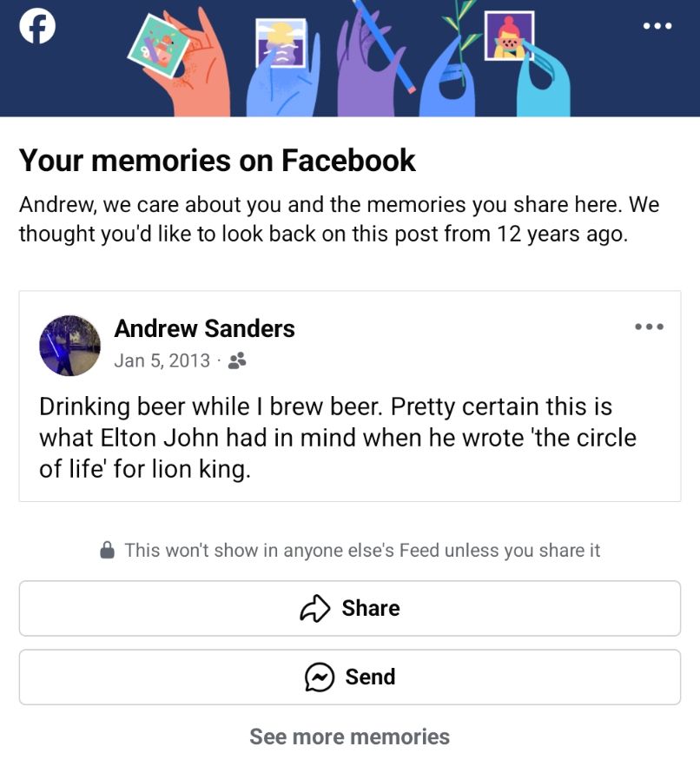Open See more memories link

pyautogui.click(x=349, y=737)
